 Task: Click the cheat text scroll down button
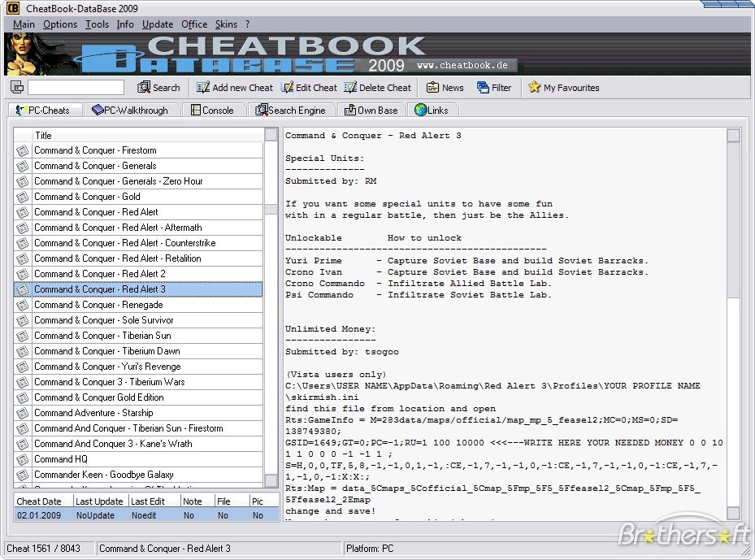coord(733,513)
